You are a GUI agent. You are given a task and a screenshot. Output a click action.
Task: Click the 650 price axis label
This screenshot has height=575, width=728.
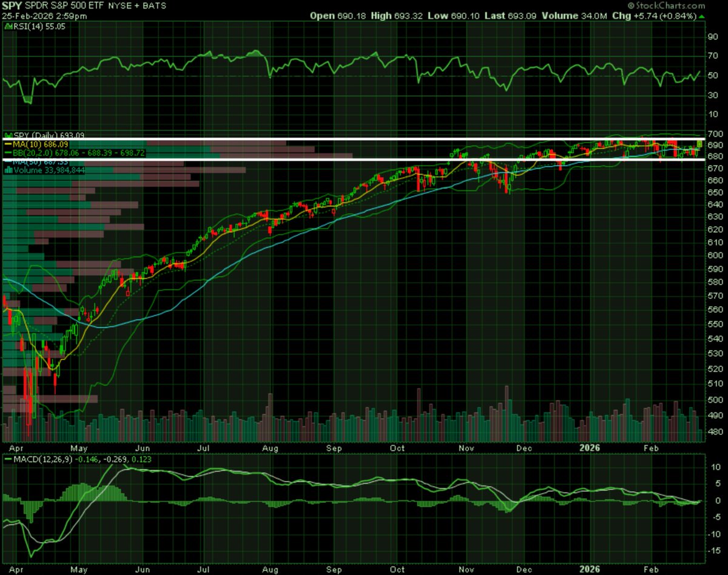pos(715,192)
